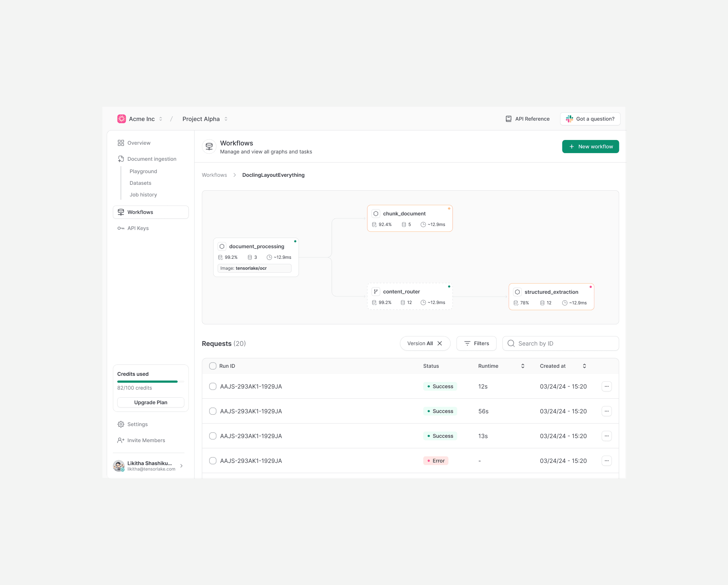Click the hexagon icon on chunk_document node

[376, 214]
